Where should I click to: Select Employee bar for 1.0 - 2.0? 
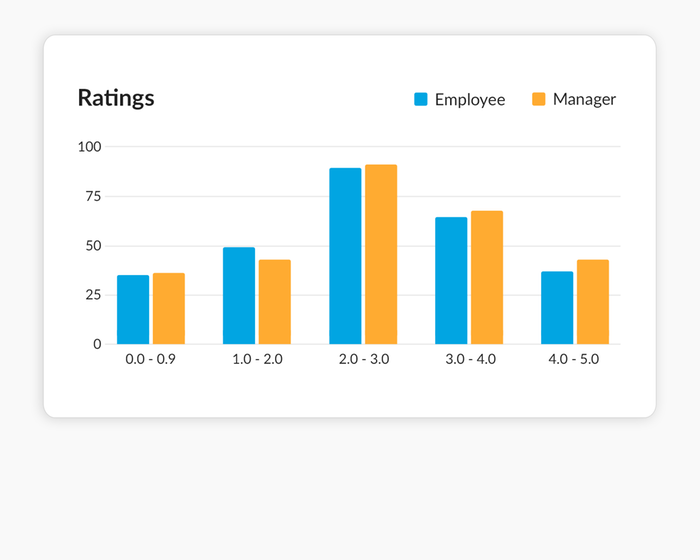(239, 296)
